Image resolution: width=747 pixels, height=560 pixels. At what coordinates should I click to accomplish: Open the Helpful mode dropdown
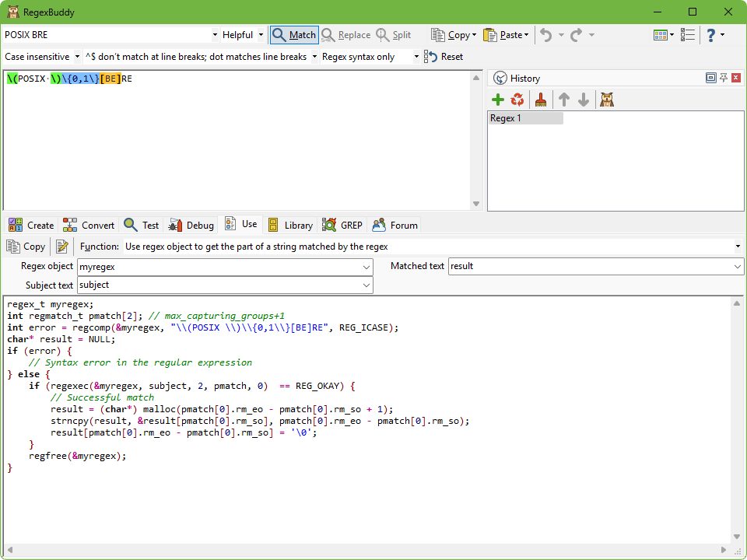pyautogui.click(x=261, y=35)
